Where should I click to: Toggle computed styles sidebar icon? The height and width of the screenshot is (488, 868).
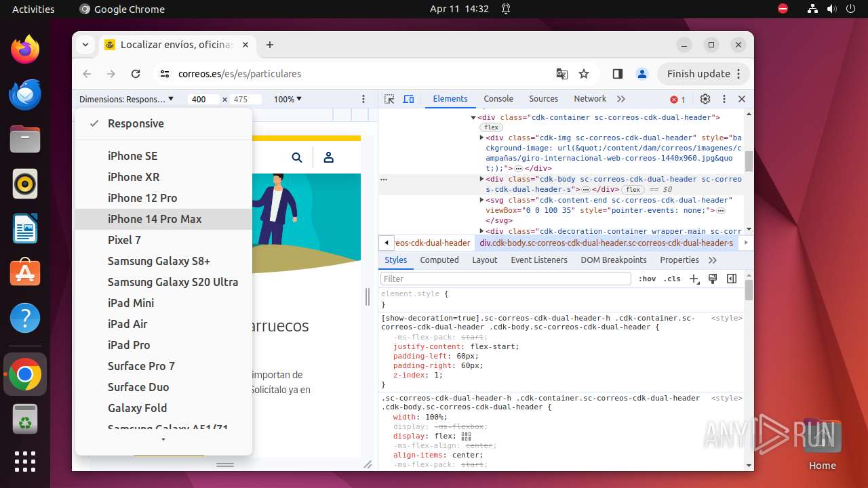point(732,279)
